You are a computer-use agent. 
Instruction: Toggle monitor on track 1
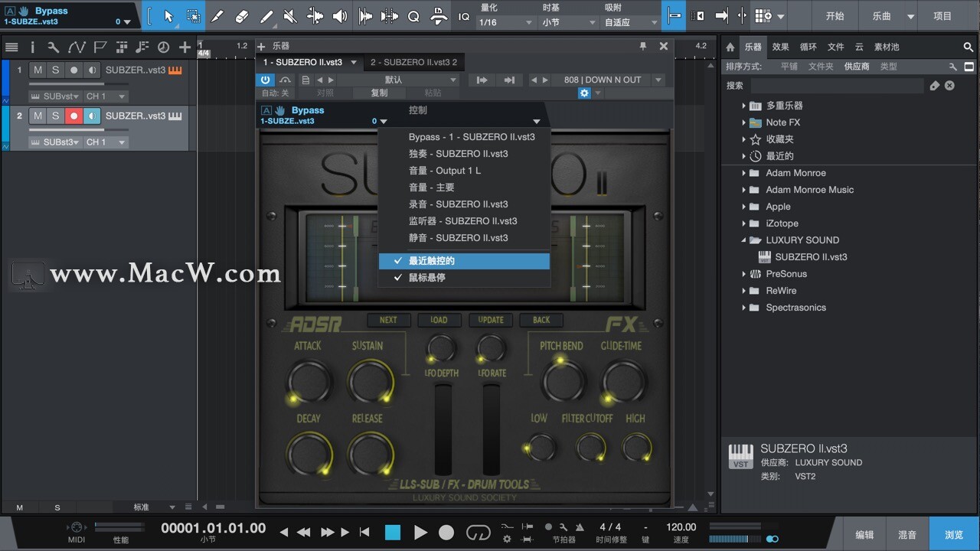pyautogui.click(x=92, y=70)
